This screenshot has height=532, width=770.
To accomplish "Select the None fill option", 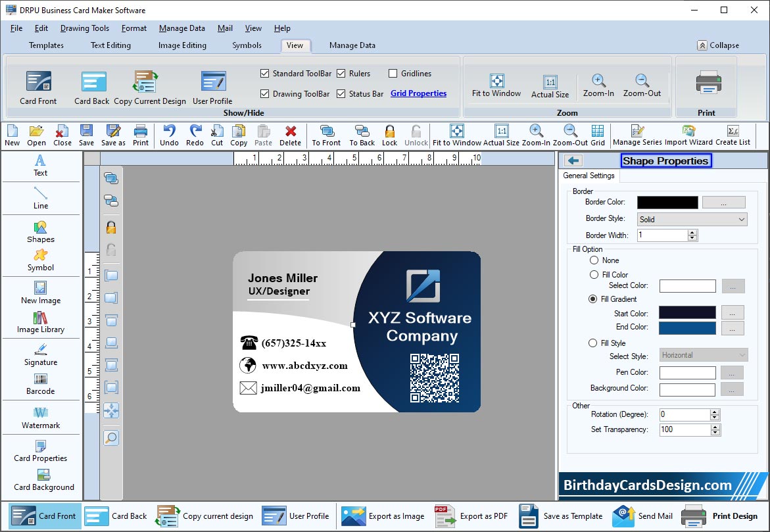I will 594,260.
